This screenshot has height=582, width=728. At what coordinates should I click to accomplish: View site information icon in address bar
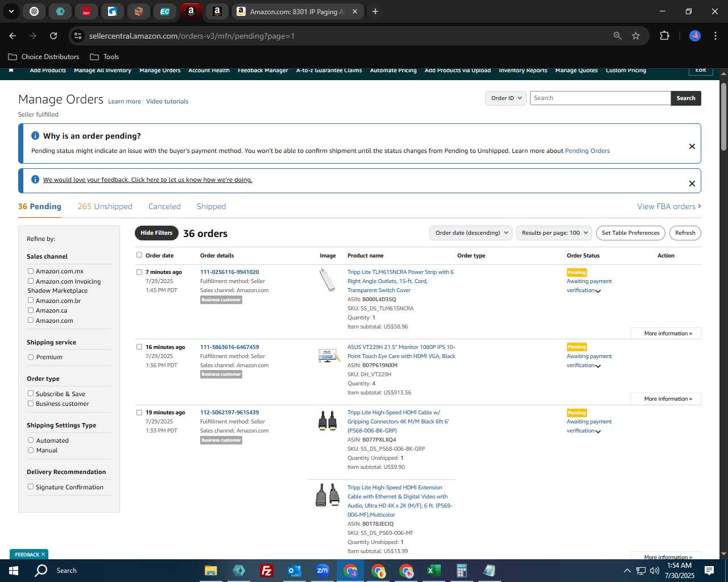point(78,36)
